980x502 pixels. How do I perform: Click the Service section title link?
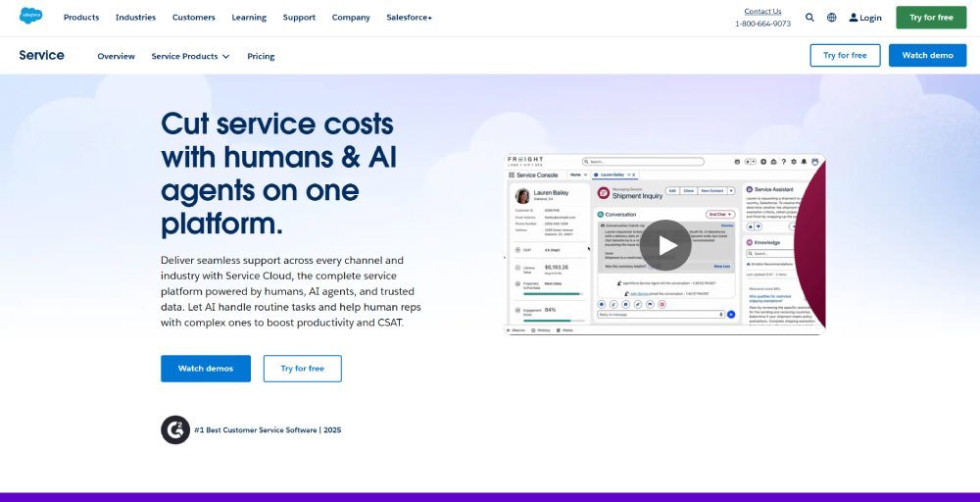pyautogui.click(x=41, y=55)
